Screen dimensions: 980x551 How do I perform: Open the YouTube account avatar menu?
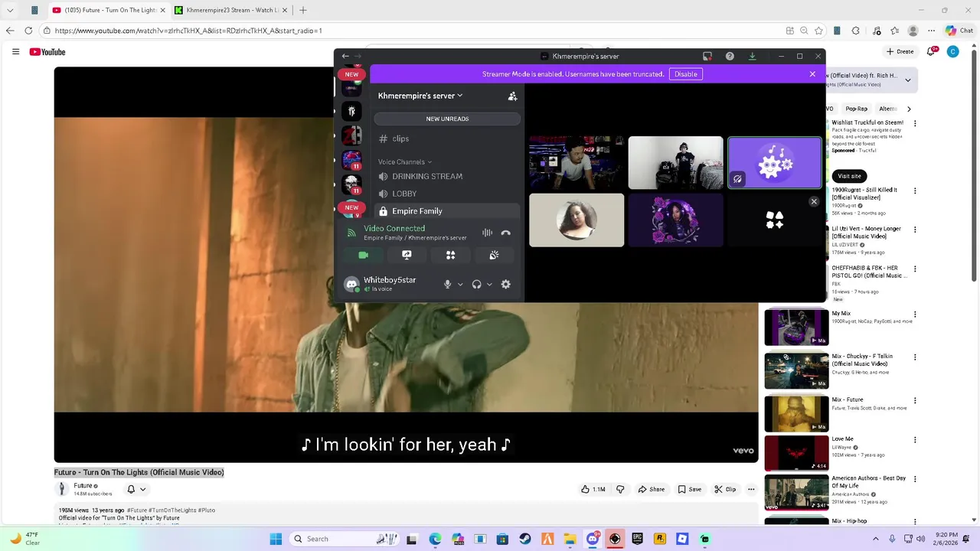click(952, 51)
